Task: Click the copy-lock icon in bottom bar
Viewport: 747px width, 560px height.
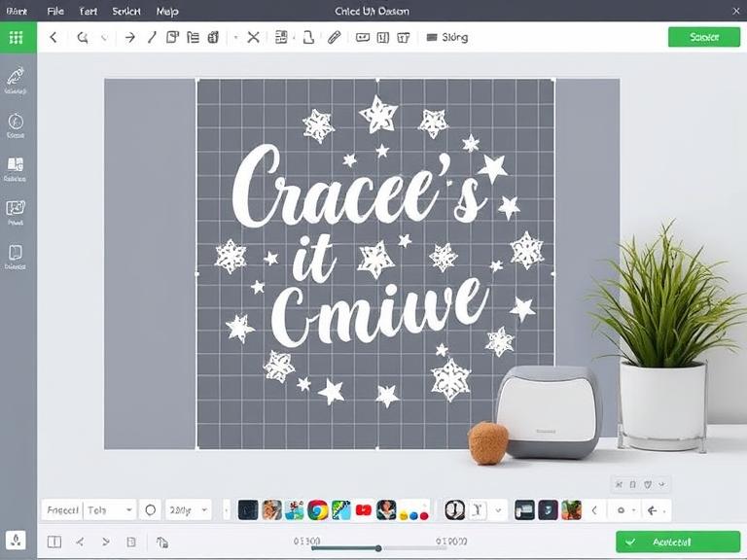Action: click(162, 542)
